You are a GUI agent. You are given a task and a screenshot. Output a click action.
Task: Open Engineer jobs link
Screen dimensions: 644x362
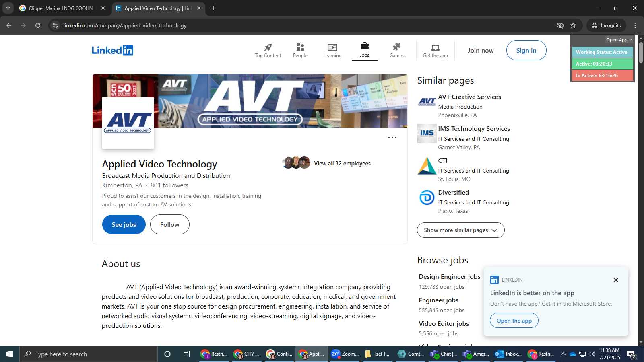coord(439,300)
